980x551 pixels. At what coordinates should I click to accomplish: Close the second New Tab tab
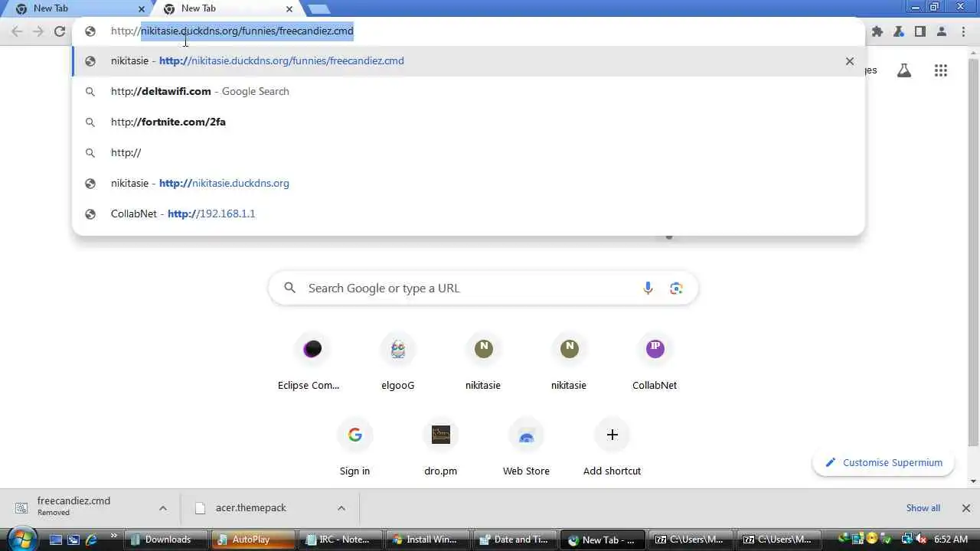(289, 9)
